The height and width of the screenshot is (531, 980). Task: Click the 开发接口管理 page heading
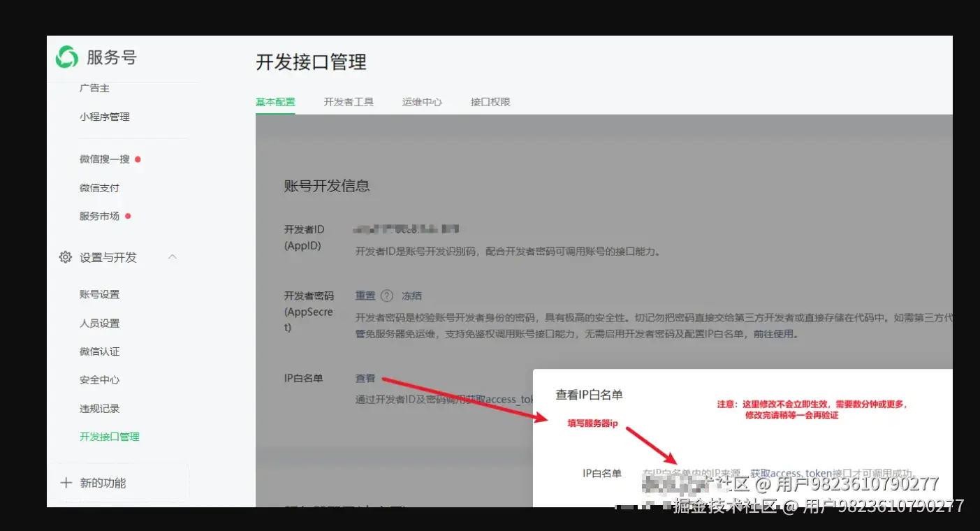[311, 62]
